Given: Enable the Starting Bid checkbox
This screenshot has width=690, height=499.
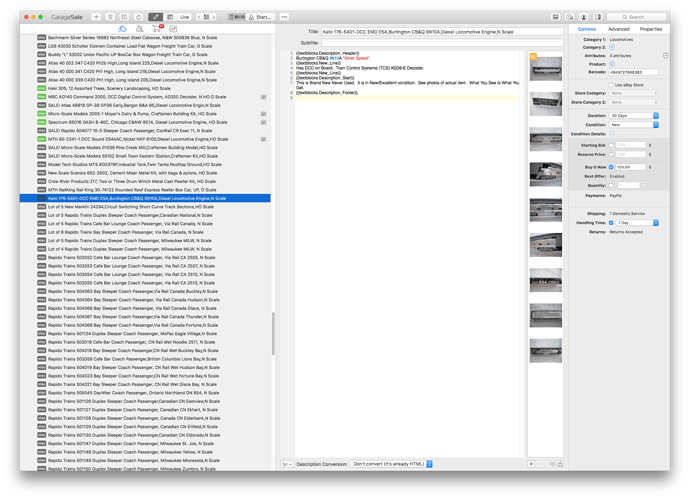Looking at the screenshot, I should pos(611,145).
